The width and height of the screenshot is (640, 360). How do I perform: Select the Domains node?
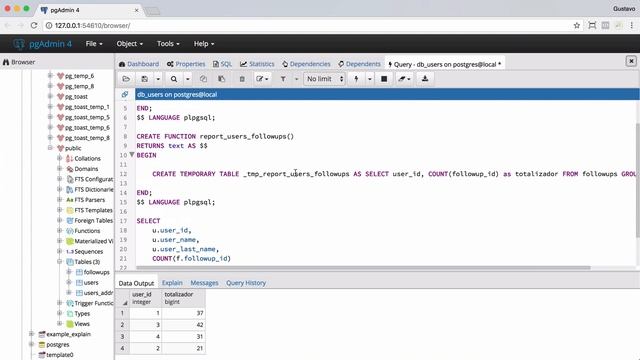coord(86,169)
